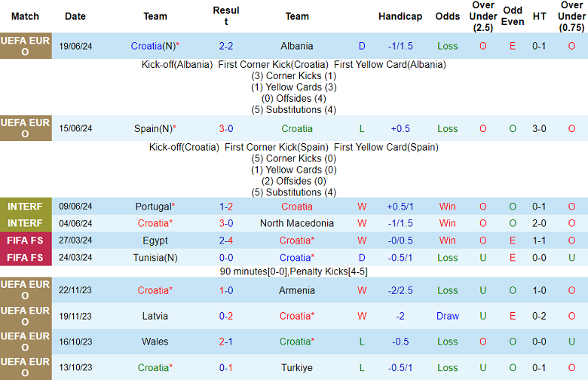588x380 pixels.
Task: Select Wales in the 16/10/23 row
Action: coord(155,342)
